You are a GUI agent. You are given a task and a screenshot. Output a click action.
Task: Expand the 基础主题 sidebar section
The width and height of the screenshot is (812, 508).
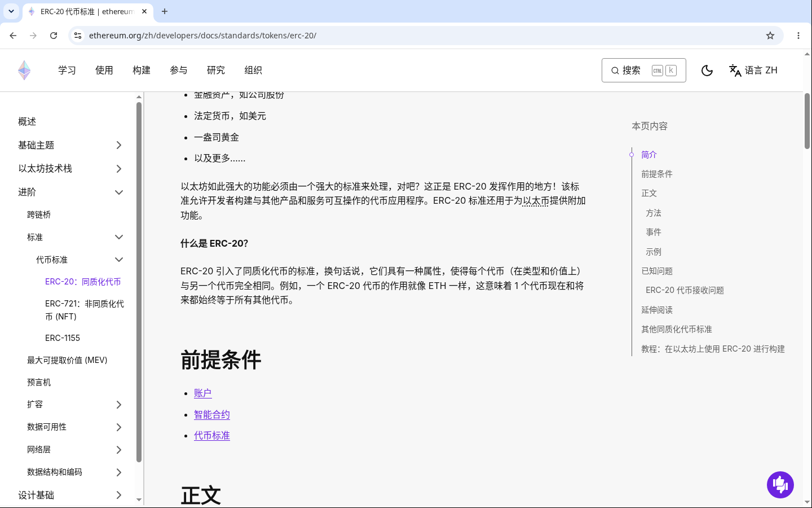tap(119, 145)
